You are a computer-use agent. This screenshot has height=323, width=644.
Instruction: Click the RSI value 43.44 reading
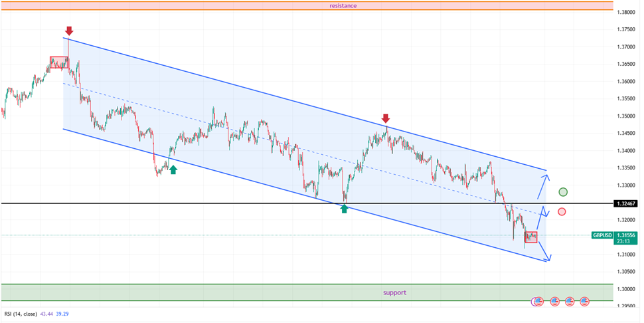[46, 313]
